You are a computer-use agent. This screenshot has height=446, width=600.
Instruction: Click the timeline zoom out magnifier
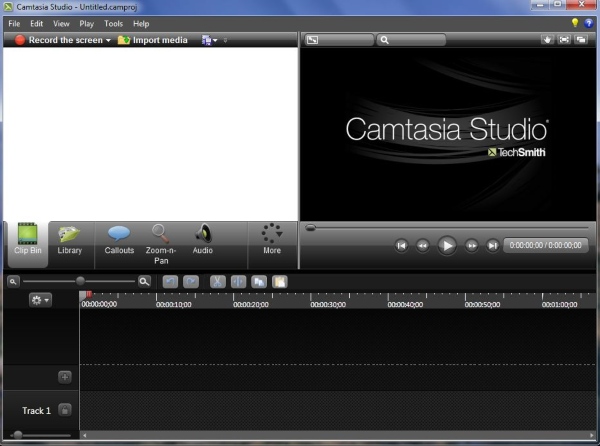coord(13,282)
